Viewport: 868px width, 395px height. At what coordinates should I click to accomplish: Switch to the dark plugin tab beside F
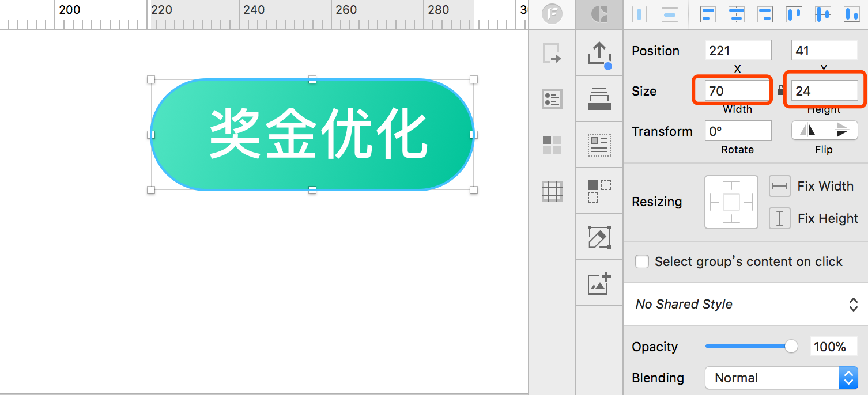[x=599, y=14]
